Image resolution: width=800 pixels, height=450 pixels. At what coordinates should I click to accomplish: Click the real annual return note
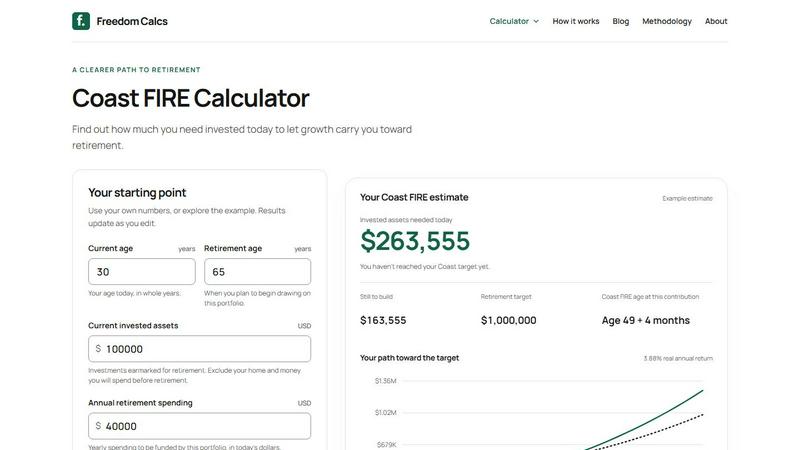pyautogui.click(x=678, y=359)
